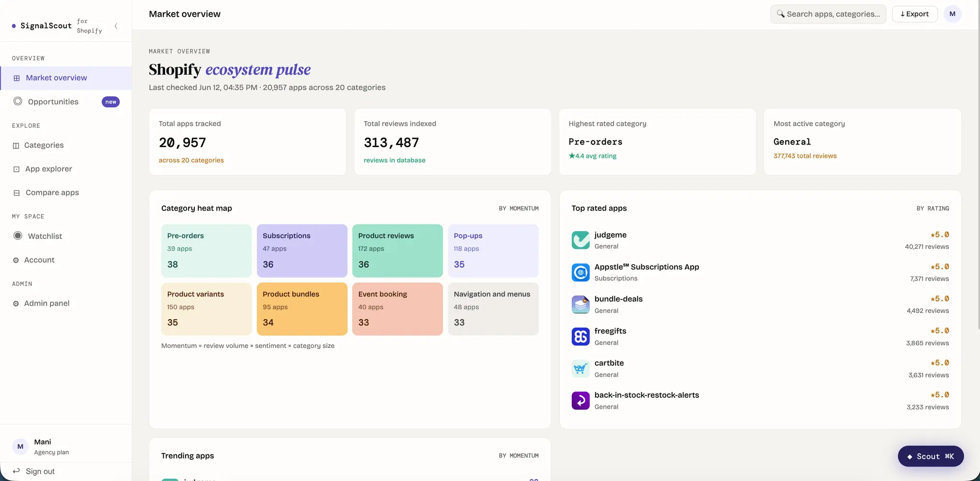The image size is (980, 481).
Task: Click the magnifier search icon
Action: click(x=780, y=14)
